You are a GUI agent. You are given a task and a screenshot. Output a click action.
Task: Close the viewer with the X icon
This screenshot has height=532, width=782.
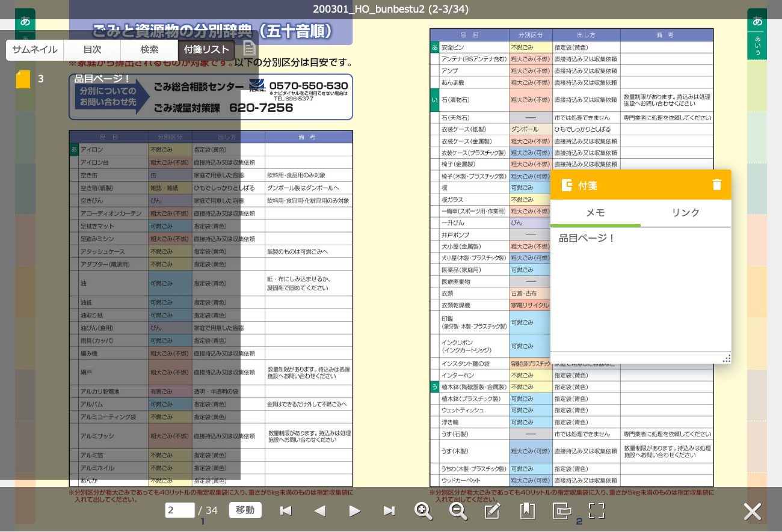pos(753,512)
